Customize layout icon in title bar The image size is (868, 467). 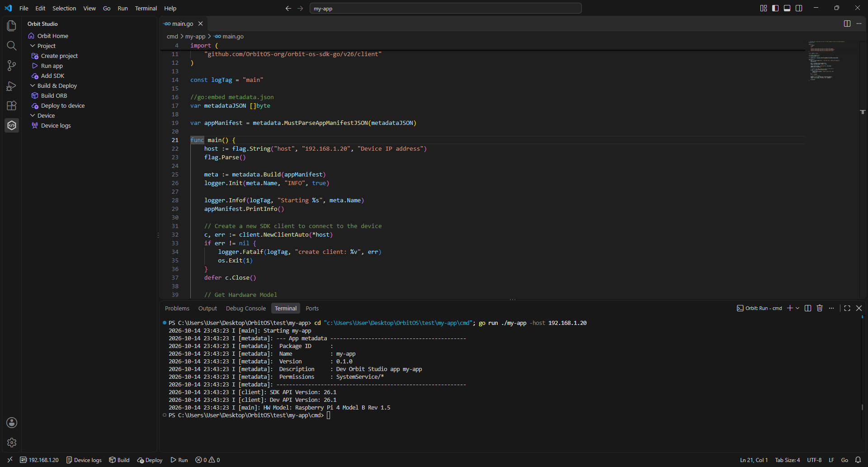pos(764,8)
